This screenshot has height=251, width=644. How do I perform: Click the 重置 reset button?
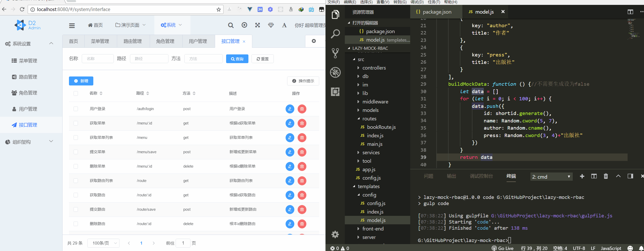pos(263,59)
